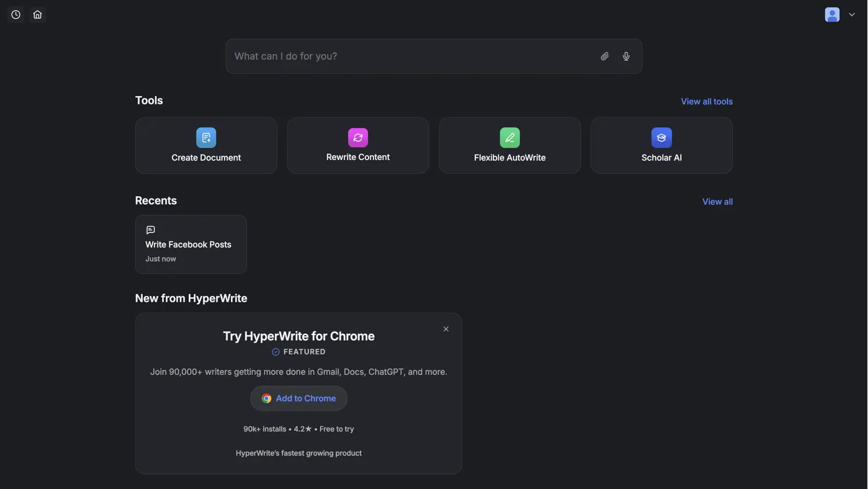This screenshot has width=868, height=489.
Task: Click the Rewrite Content pink icon
Action: click(358, 138)
